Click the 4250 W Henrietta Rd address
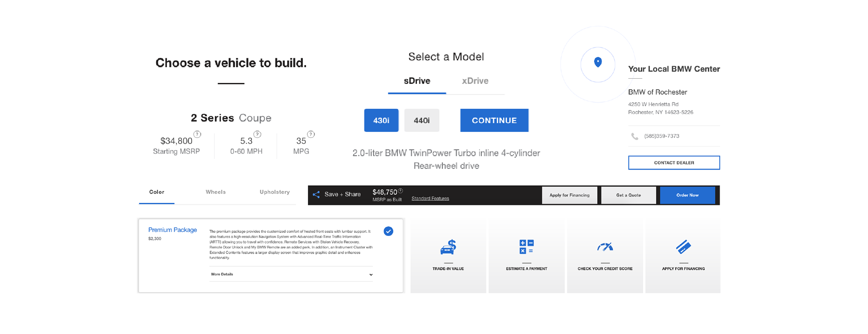Viewport: 868px width, 334px height. 653,104
